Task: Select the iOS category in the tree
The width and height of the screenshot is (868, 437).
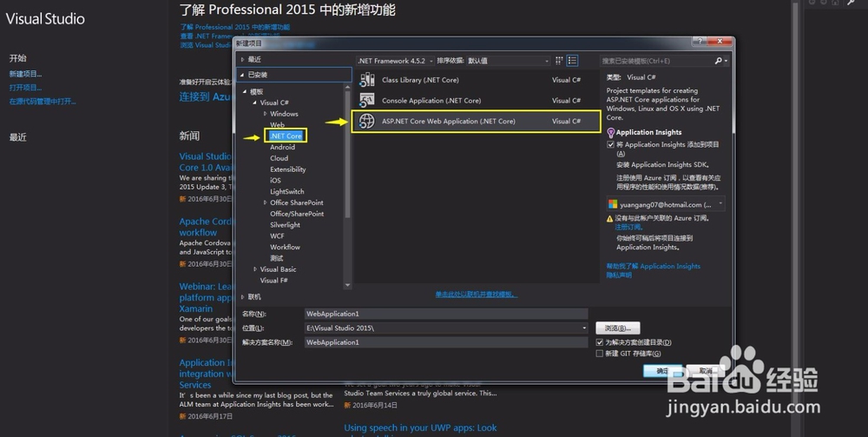Action: [x=275, y=180]
